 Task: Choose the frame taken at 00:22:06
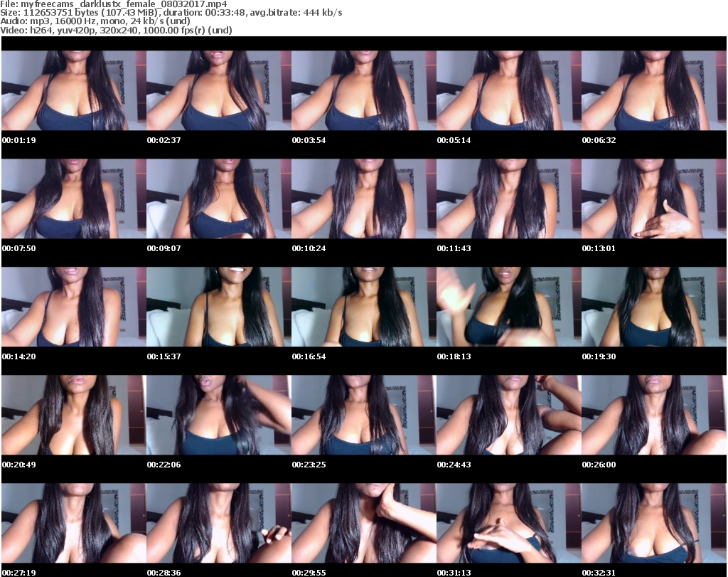tap(219, 415)
